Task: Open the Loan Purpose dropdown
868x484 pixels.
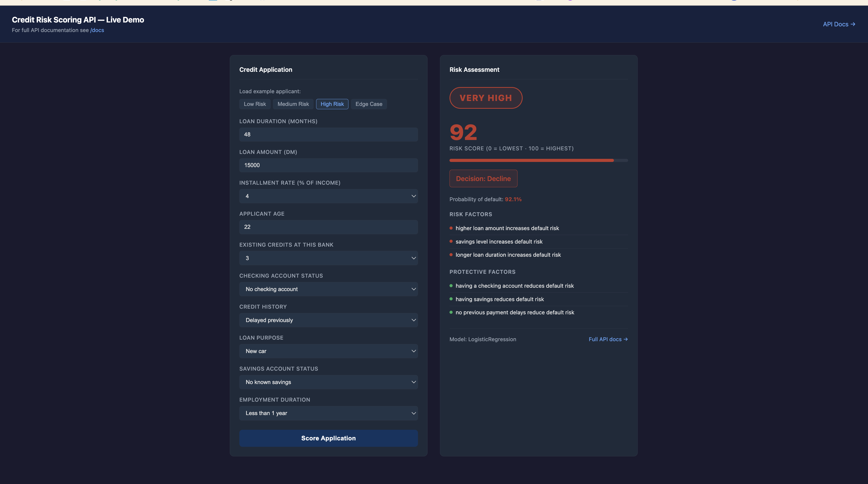Action: (329, 351)
